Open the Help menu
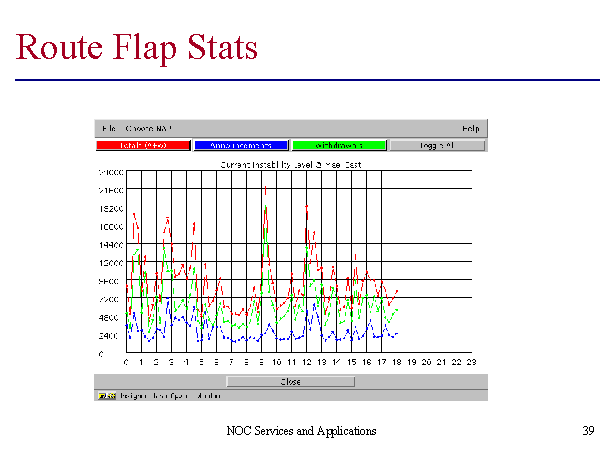Image resolution: width=600 pixels, height=450 pixels. (470, 129)
